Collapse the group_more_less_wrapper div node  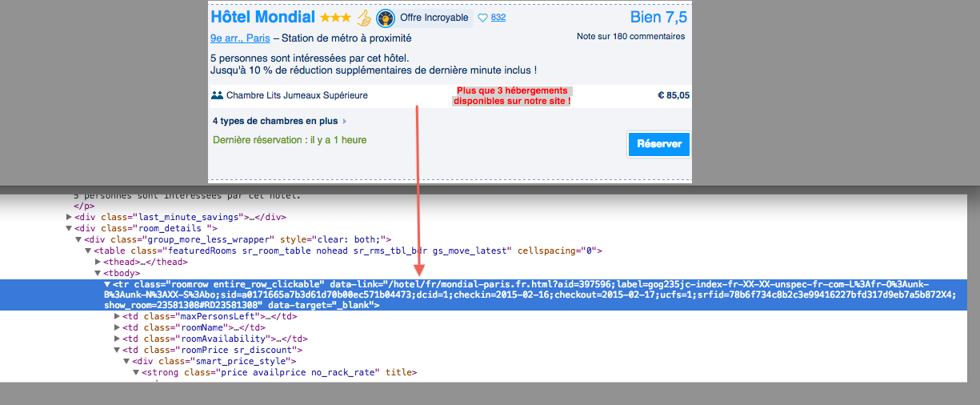[x=78, y=239]
